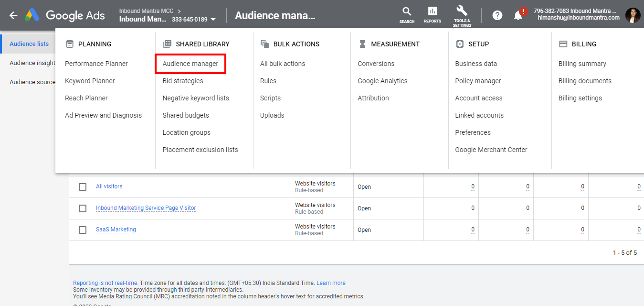The image size is (644, 306).
Task: Check the SaaS Marketing row checkbox
Action: pos(83,230)
